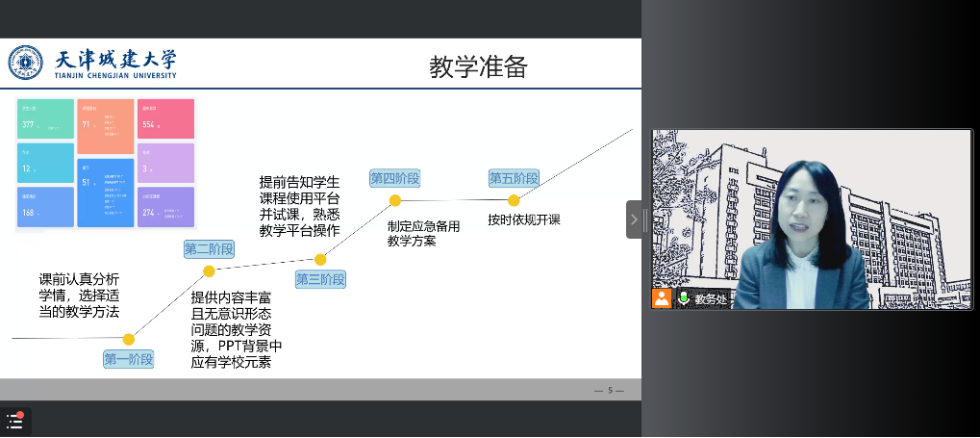Image resolution: width=980 pixels, height=438 pixels.
Task: Click the 教务处 participant name label
Action: (712, 299)
